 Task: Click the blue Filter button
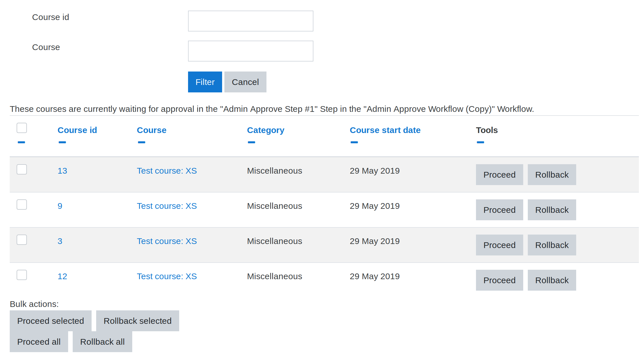(205, 82)
